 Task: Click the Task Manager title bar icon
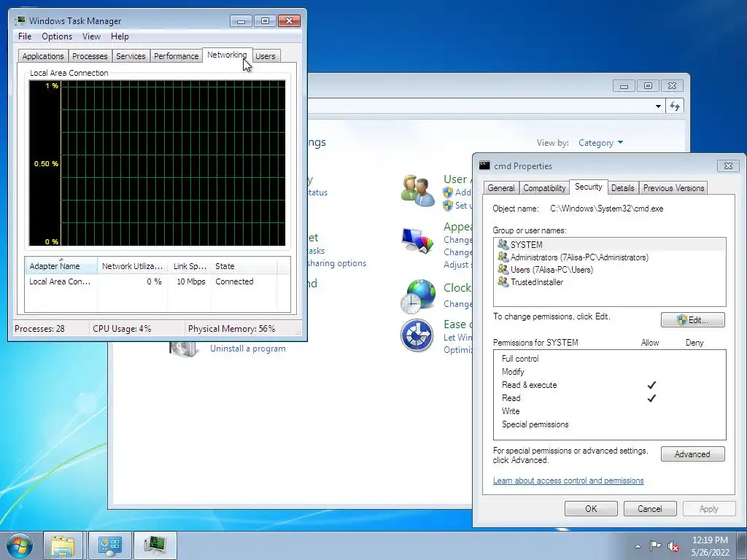coord(20,20)
